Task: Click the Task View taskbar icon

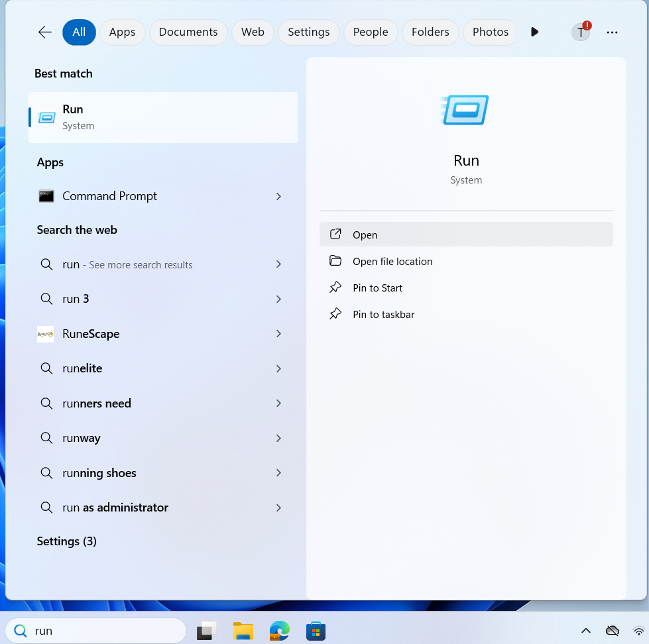Action: coord(207,631)
